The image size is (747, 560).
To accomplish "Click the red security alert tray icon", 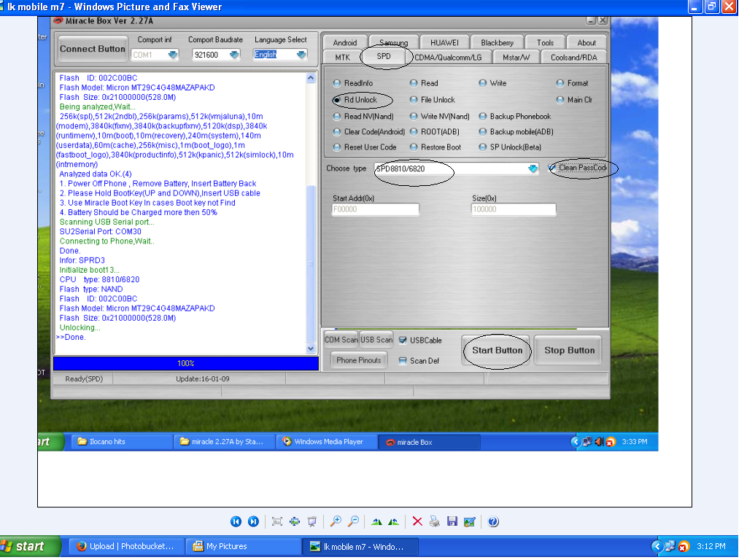I will (684, 546).
